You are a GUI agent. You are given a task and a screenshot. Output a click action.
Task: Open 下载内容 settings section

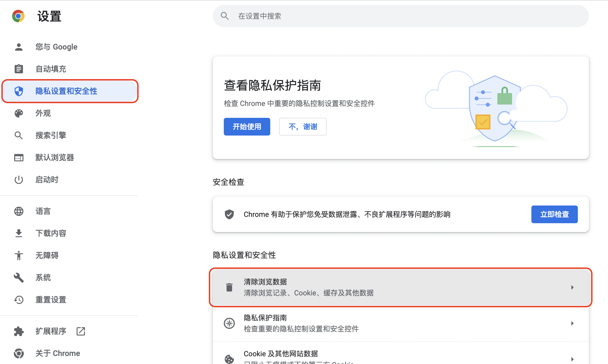[51, 233]
